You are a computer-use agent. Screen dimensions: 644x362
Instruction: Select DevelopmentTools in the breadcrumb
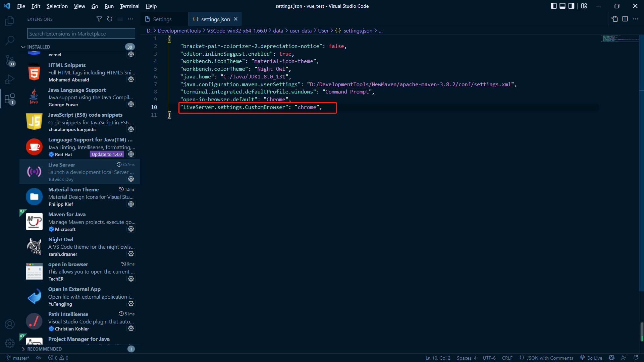[179, 31]
